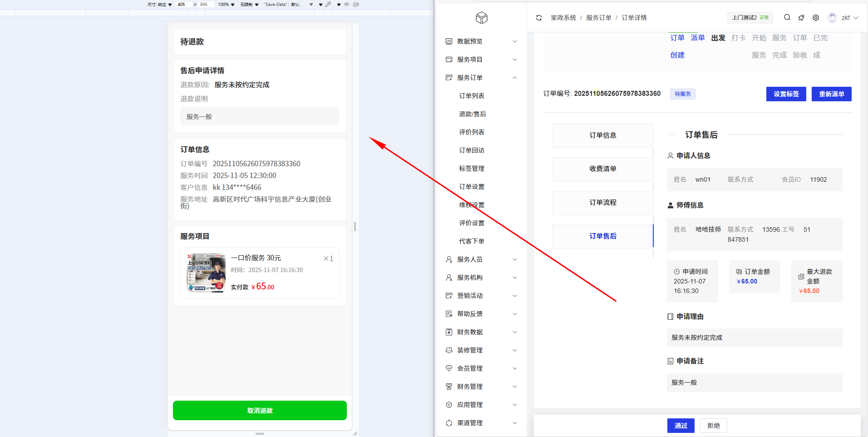This screenshot has width=868, height=437.
Task: Click the 财务数据 sidebar icon
Action: coord(449,332)
